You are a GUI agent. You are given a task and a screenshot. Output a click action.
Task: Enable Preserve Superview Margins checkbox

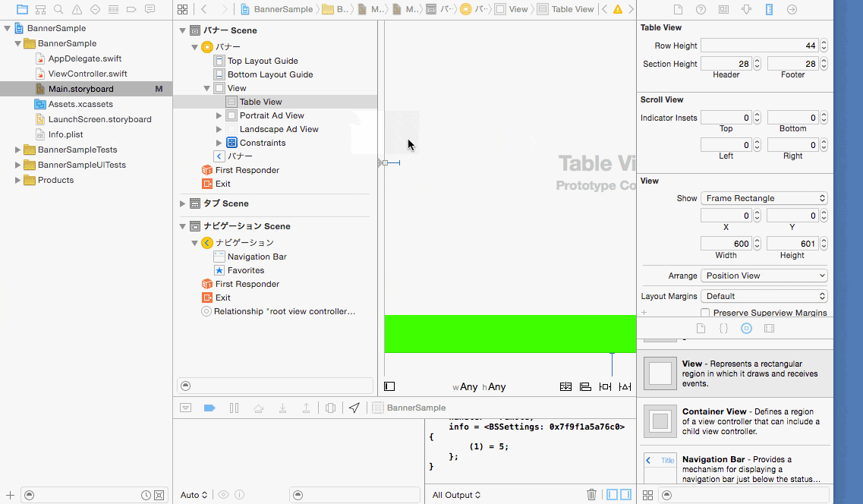coord(705,313)
